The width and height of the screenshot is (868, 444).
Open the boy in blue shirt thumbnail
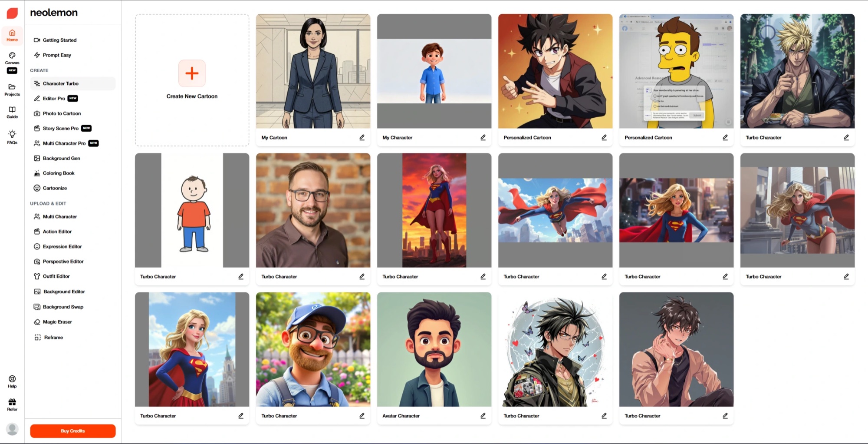tap(434, 71)
